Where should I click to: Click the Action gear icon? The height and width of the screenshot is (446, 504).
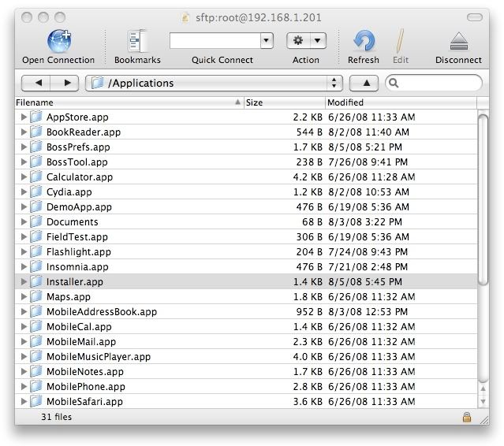click(x=298, y=40)
